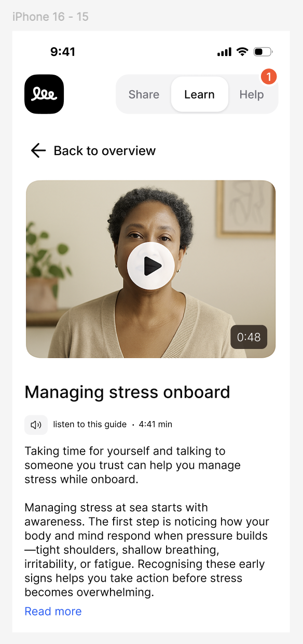Switch to the Share tab

point(144,94)
